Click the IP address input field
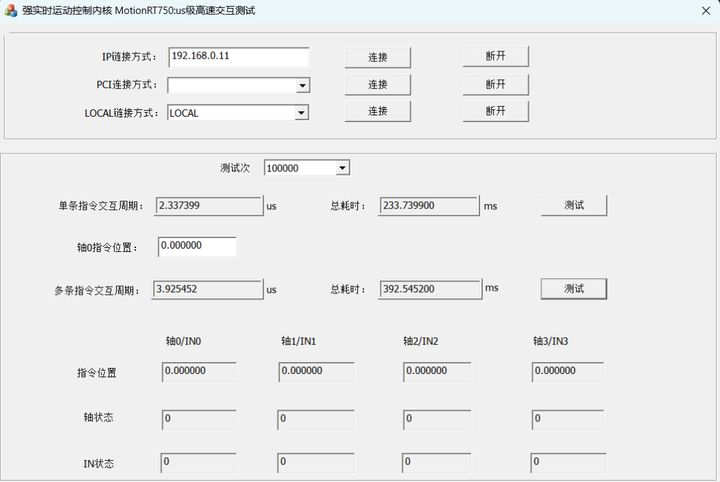720x482 pixels. click(x=238, y=56)
